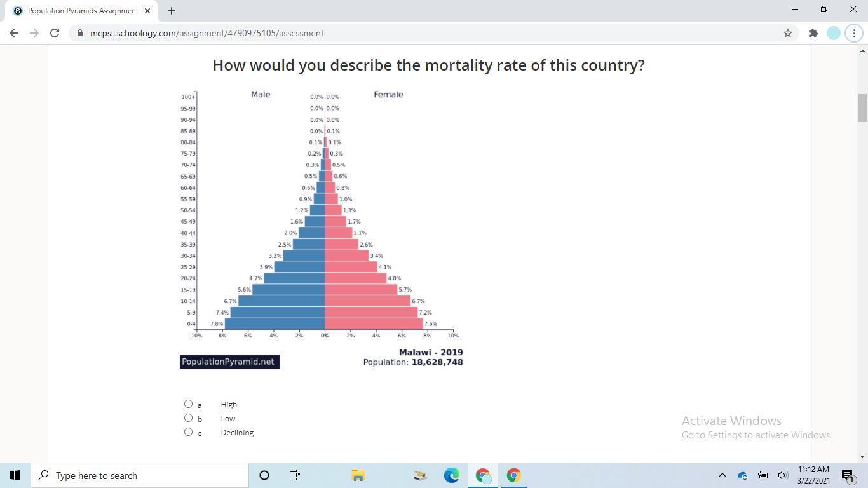
Task: Restore down the Chrome window
Action: point(824,9)
